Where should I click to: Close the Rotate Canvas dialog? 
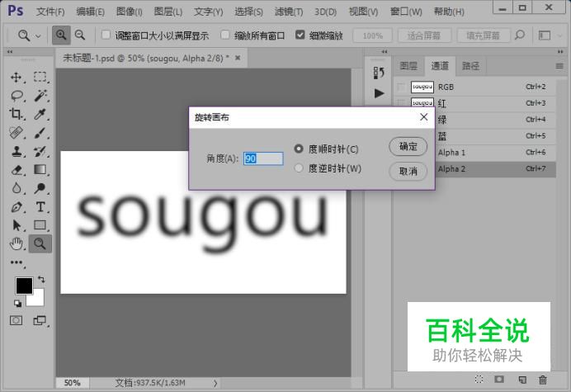(423, 117)
